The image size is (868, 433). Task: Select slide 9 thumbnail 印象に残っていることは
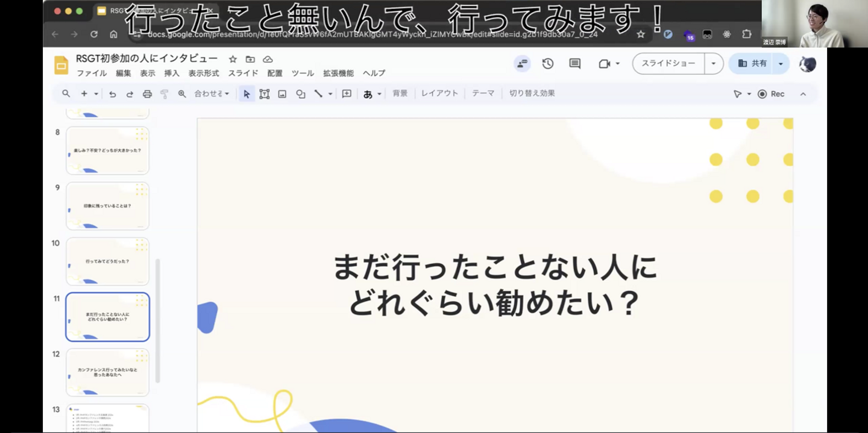107,206
